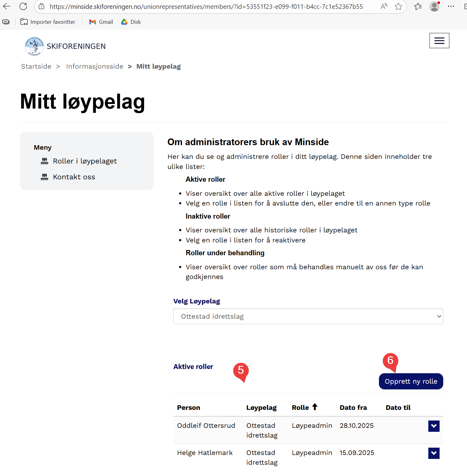The image size is (467, 476).
Task: Click the browser address bar URL
Action: pos(206,6)
